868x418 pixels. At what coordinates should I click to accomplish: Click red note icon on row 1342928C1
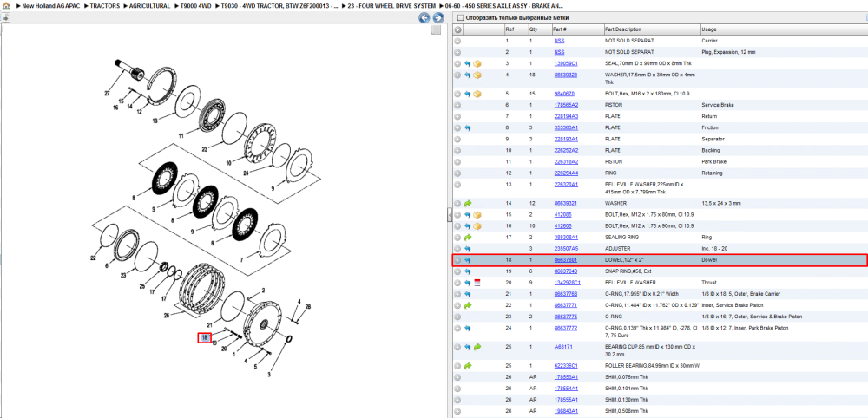point(477,283)
